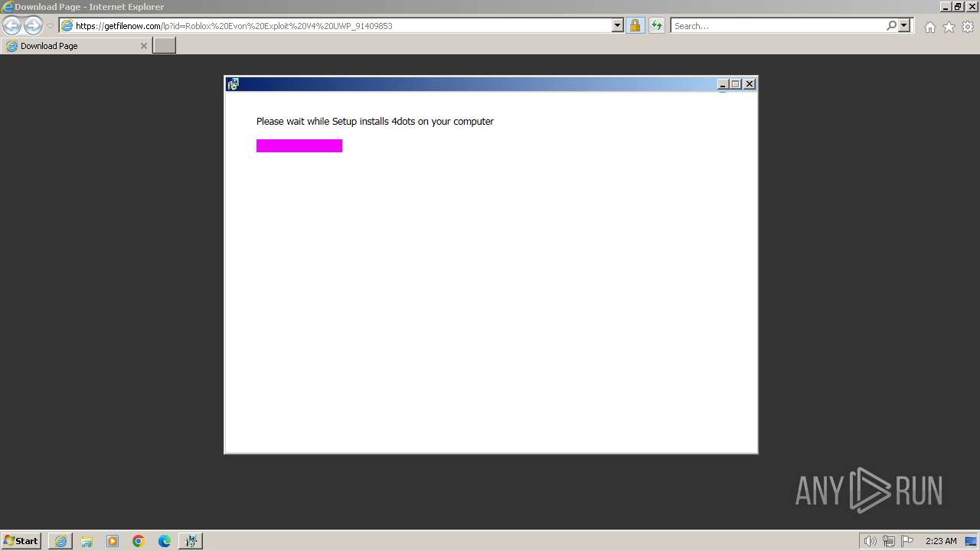
Task: Open the Tools gear icon
Action: 968,27
